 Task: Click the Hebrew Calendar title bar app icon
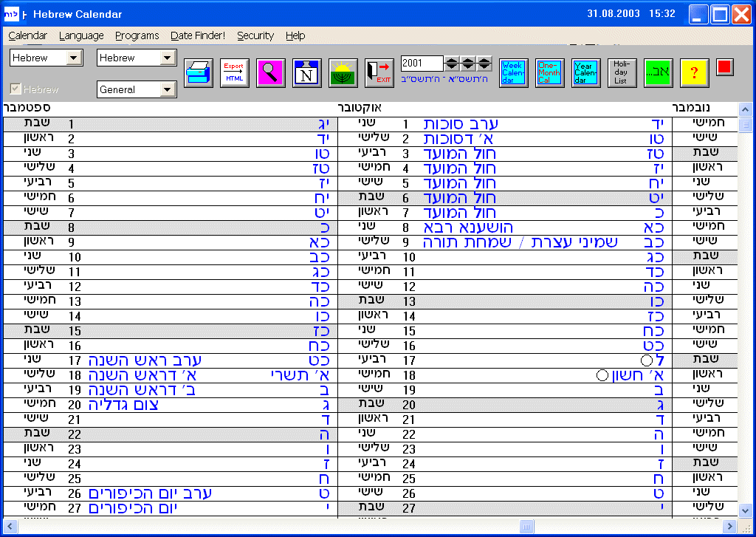pyautogui.click(x=12, y=15)
